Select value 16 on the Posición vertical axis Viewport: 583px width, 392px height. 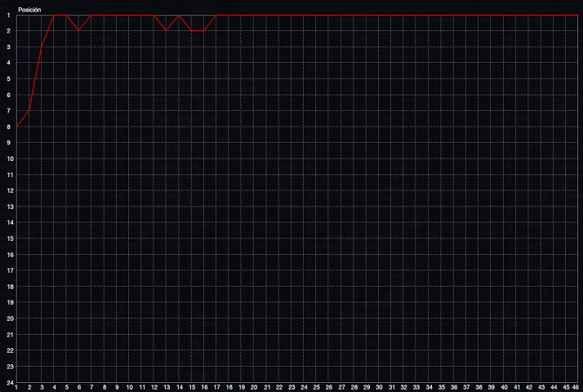pos(10,255)
